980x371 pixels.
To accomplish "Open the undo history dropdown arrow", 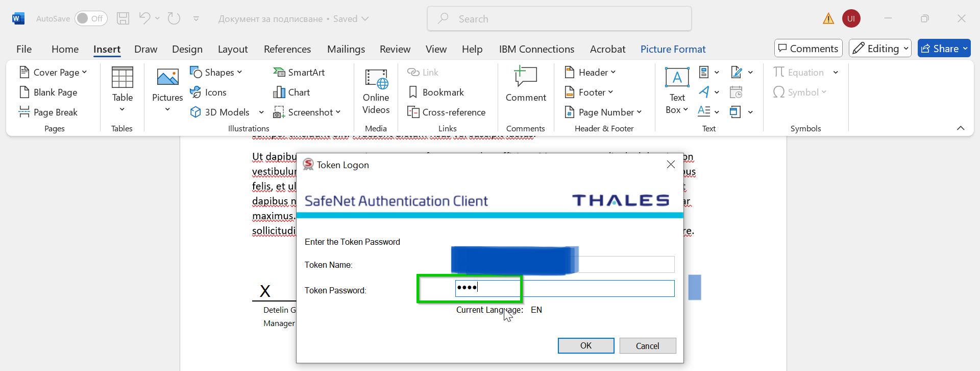I will point(157,18).
